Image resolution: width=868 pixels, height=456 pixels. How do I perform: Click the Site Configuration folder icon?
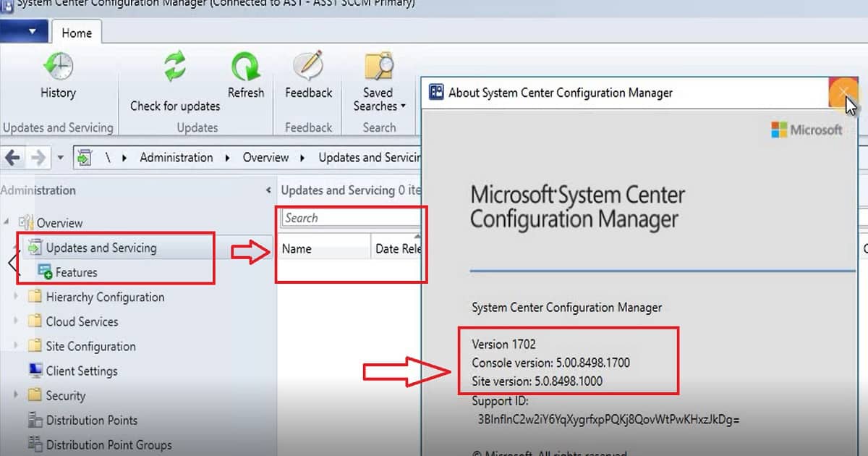[x=35, y=346]
